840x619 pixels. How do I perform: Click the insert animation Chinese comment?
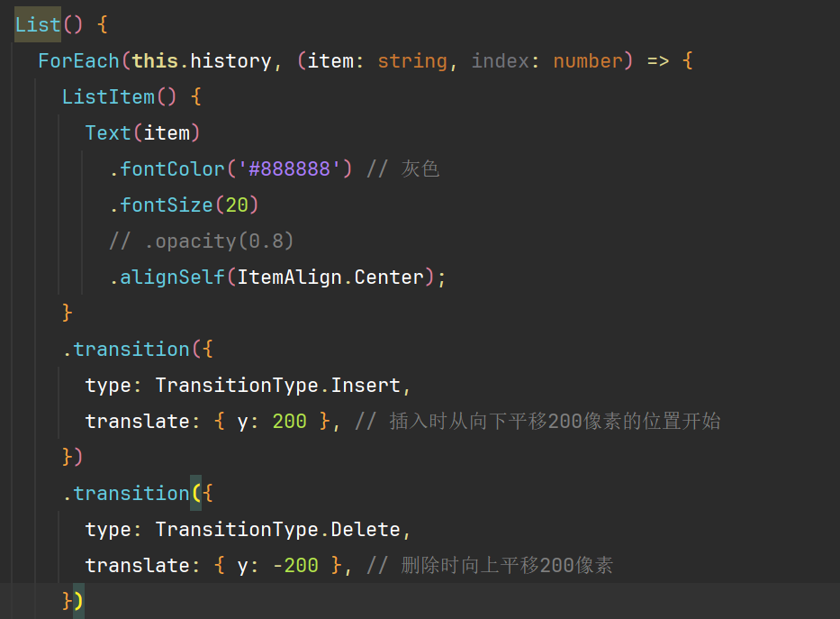[x=555, y=422]
